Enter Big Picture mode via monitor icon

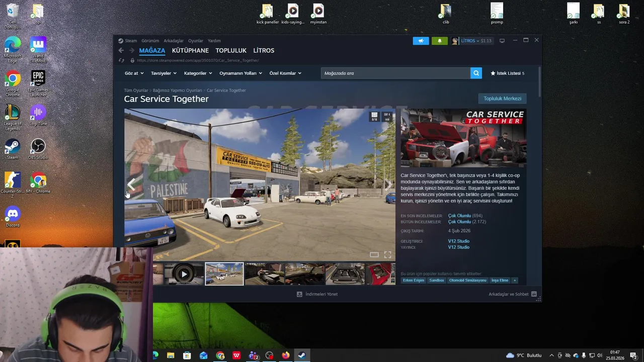click(502, 41)
